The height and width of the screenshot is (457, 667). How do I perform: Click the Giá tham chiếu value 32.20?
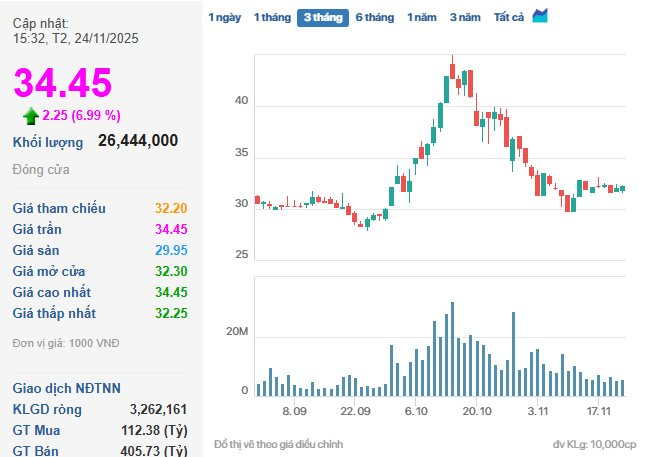pos(170,209)
